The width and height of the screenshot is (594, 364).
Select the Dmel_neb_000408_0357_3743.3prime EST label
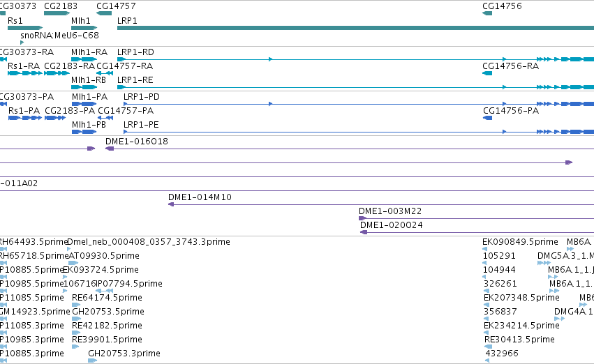coord(149,241)
